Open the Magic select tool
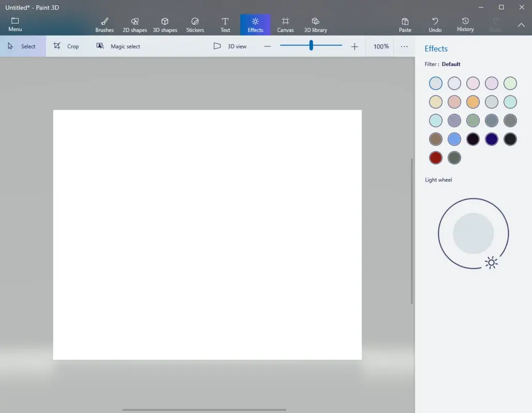 click(118, 46)
